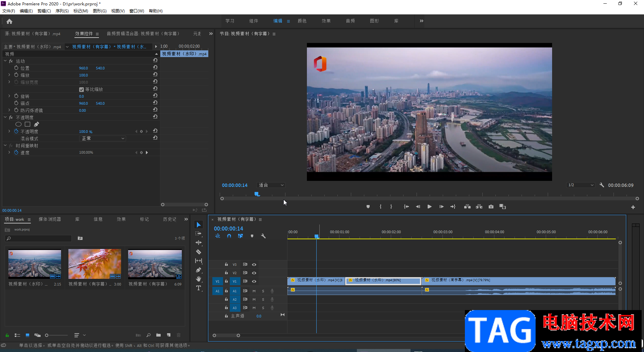
Task: Uncheck the uniform scale checkbox (等比缩放)
Action: coord(81,90)
